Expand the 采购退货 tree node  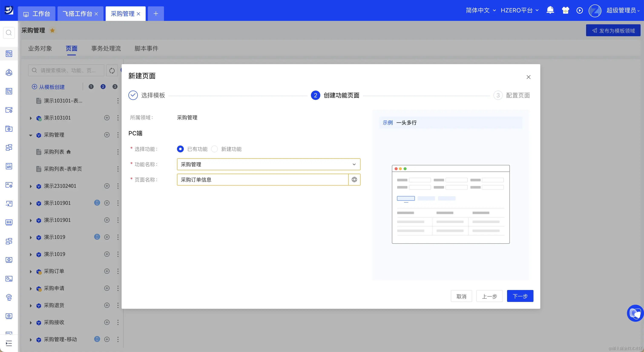pos(31,306)
